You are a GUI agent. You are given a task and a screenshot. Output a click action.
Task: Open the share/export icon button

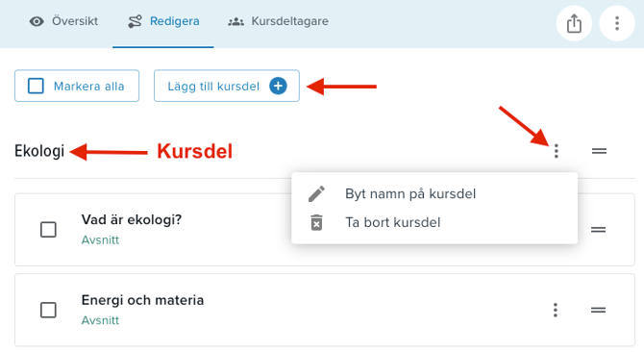click(574, 23)
